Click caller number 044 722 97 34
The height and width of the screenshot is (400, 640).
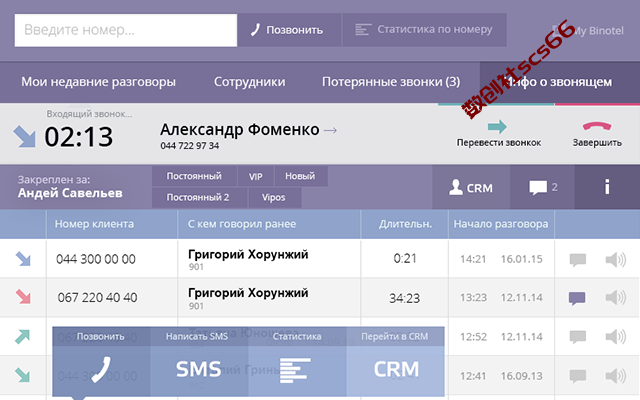point(189,146)
